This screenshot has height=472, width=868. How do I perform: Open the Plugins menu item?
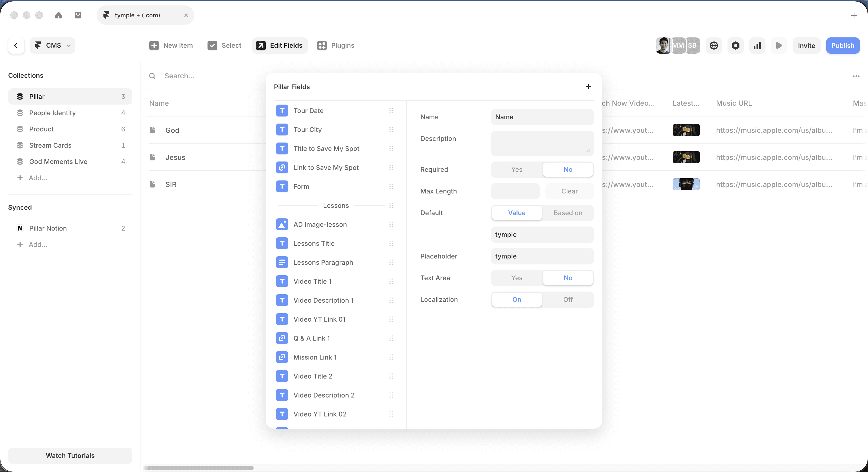336,46
